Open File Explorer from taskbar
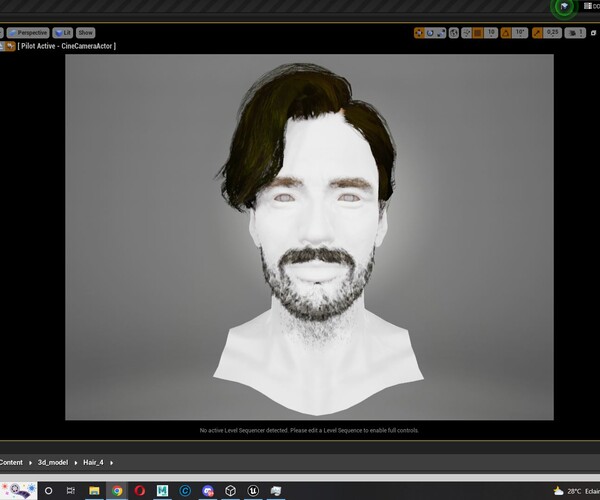600x500 pixels. click(x=94, y=490)
